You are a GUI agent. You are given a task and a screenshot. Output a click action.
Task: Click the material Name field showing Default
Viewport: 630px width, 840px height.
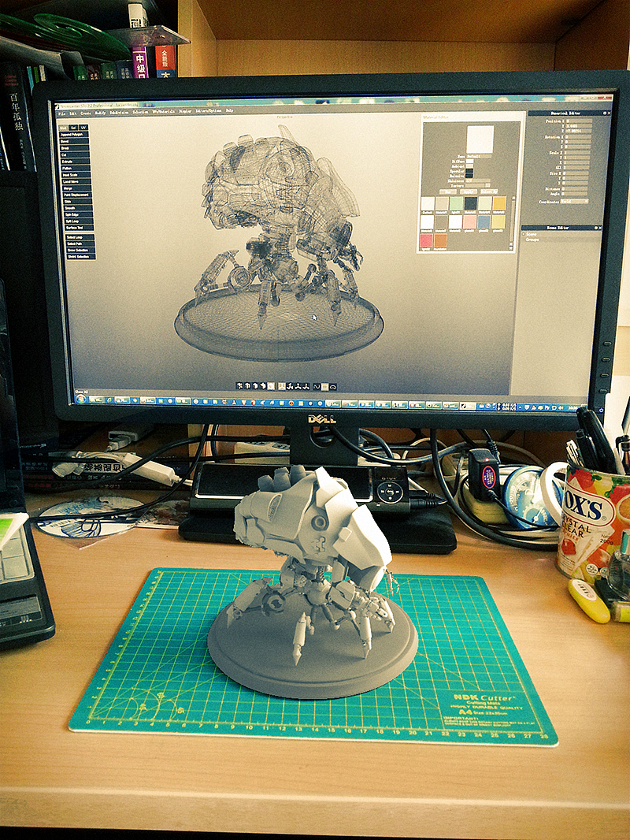(479, 157)
